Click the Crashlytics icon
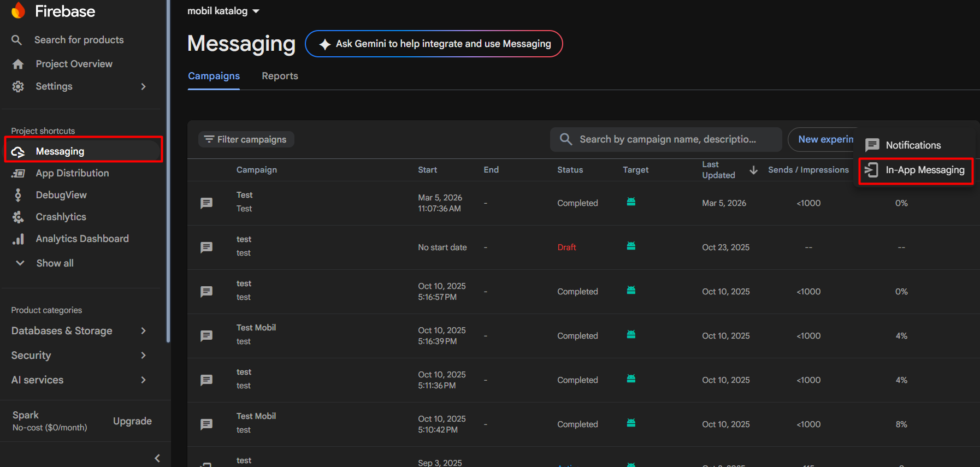Screen dimensions: 980x467 pyautogui.click(x=18, y=217)
